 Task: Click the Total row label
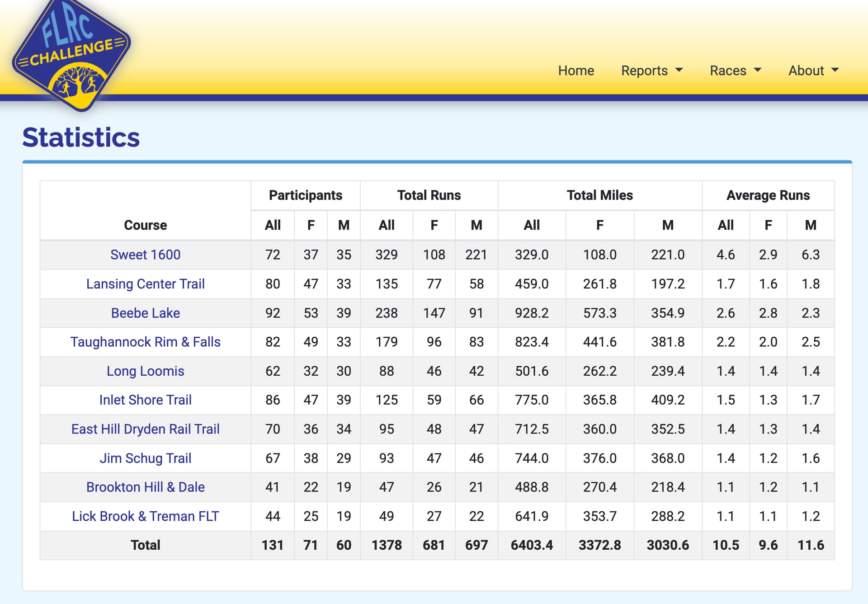145,545
